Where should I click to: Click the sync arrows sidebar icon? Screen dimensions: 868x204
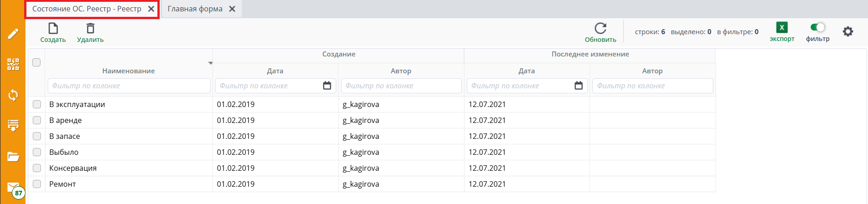point(13,95)
